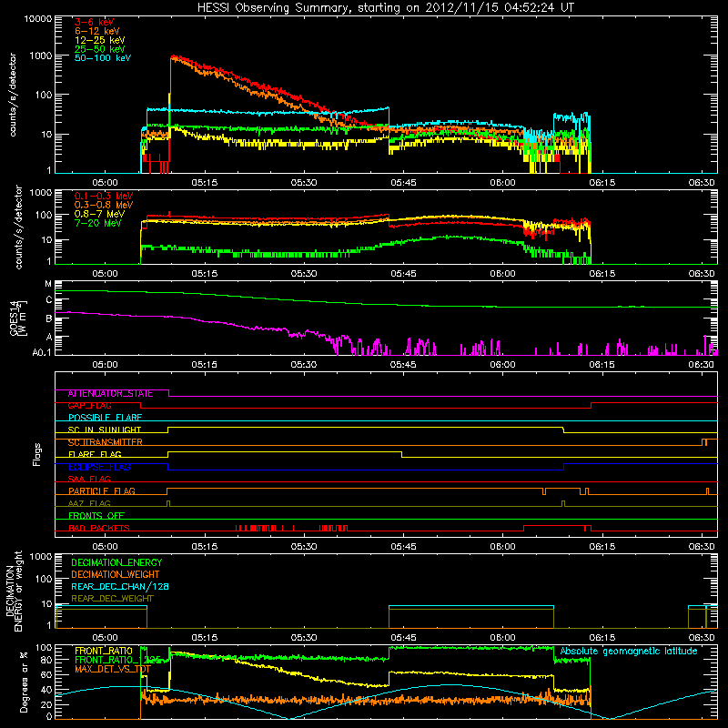
Task: Click the top panel counts/s/detector axis label
Action: (13, 95)
